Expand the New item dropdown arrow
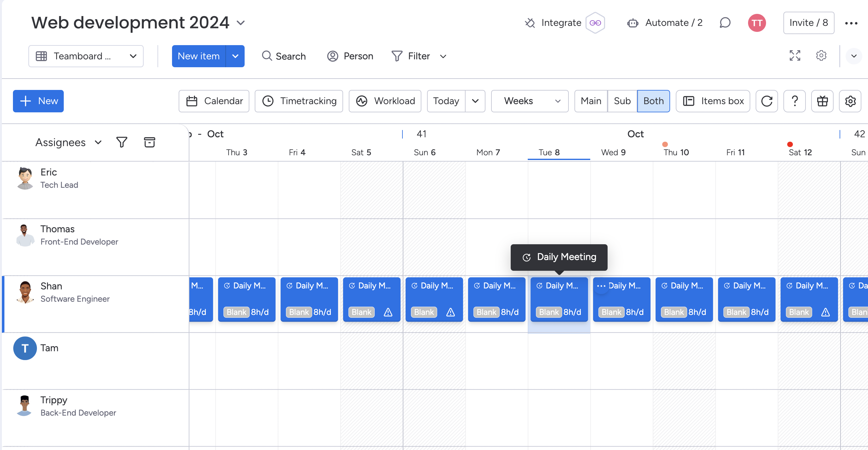 point(235,56)
